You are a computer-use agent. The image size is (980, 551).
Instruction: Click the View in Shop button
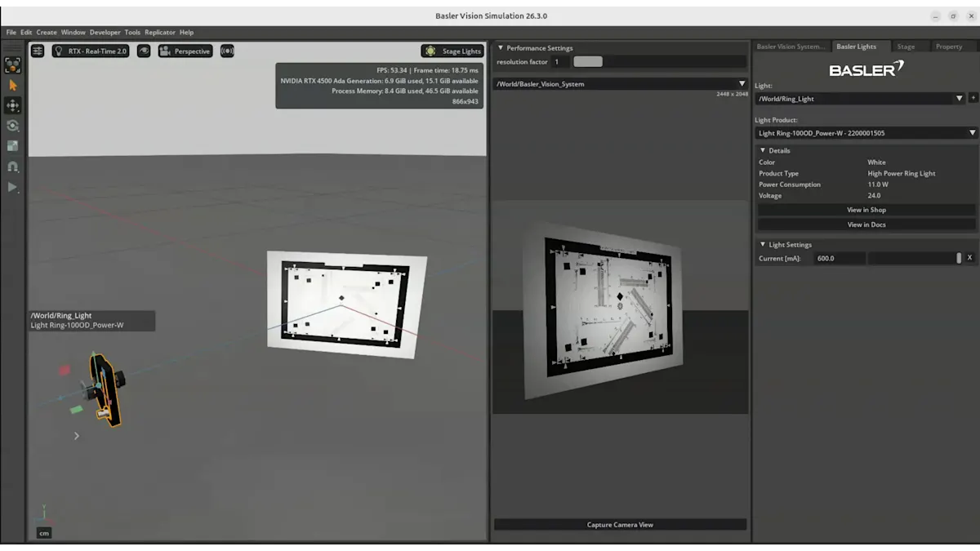click(x=866, y=210)
